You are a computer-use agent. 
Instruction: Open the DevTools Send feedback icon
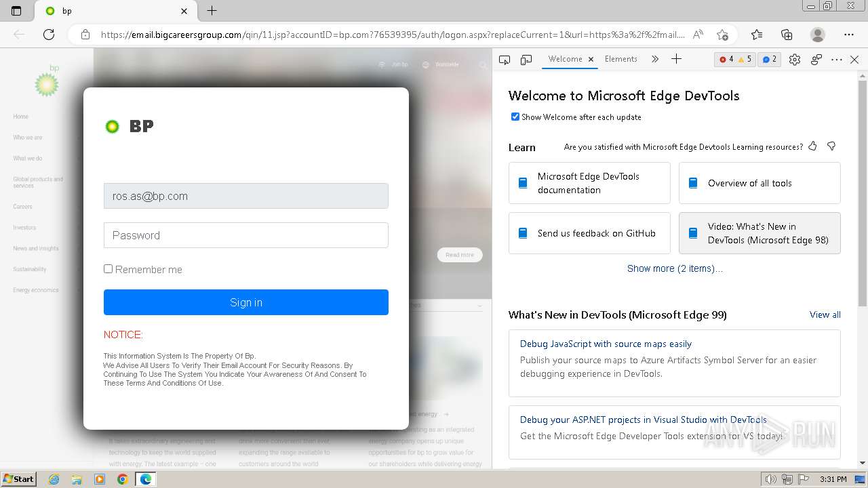816,60
